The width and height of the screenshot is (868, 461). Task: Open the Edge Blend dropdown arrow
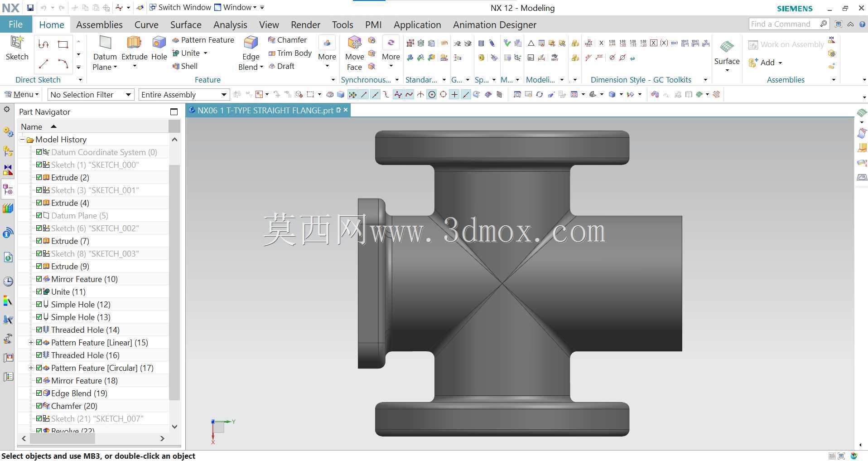point(261,67)
